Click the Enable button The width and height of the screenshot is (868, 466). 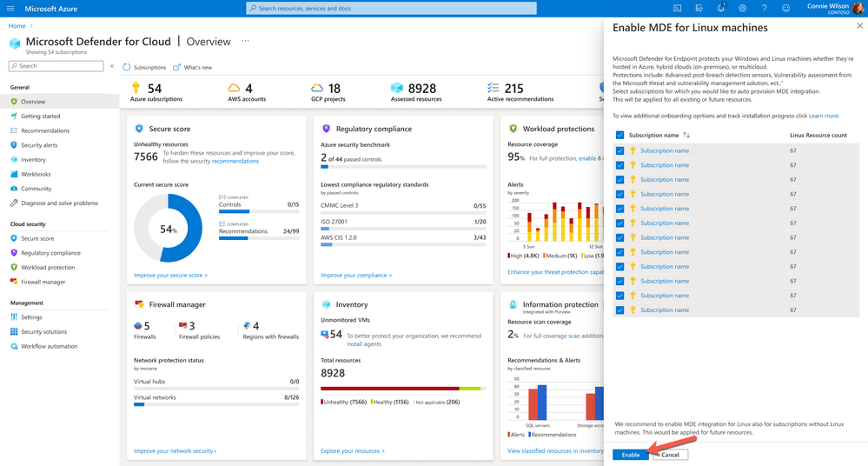click(x=631, y=455)
